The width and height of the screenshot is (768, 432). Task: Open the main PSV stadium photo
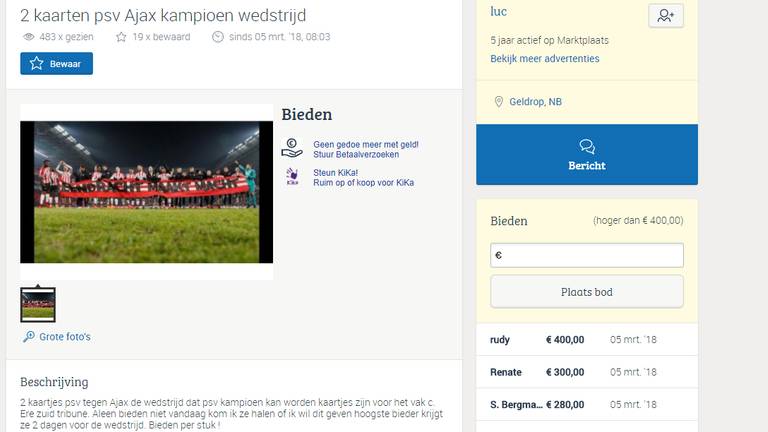coord(146,192)
